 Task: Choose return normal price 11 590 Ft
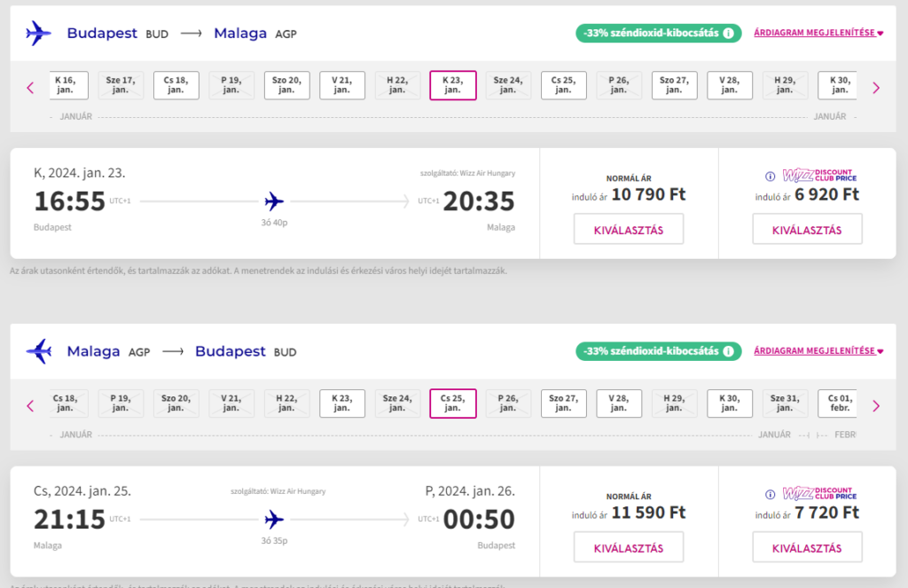(629, 547)
